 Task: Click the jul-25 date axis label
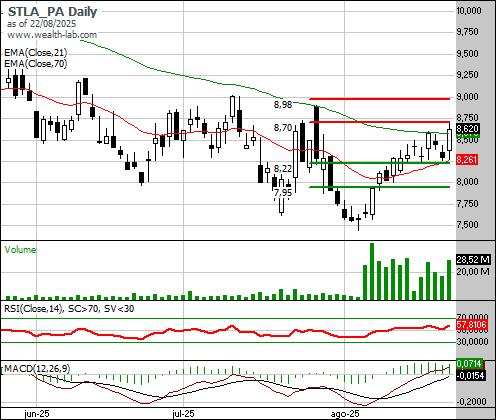(x=183, y=414)
